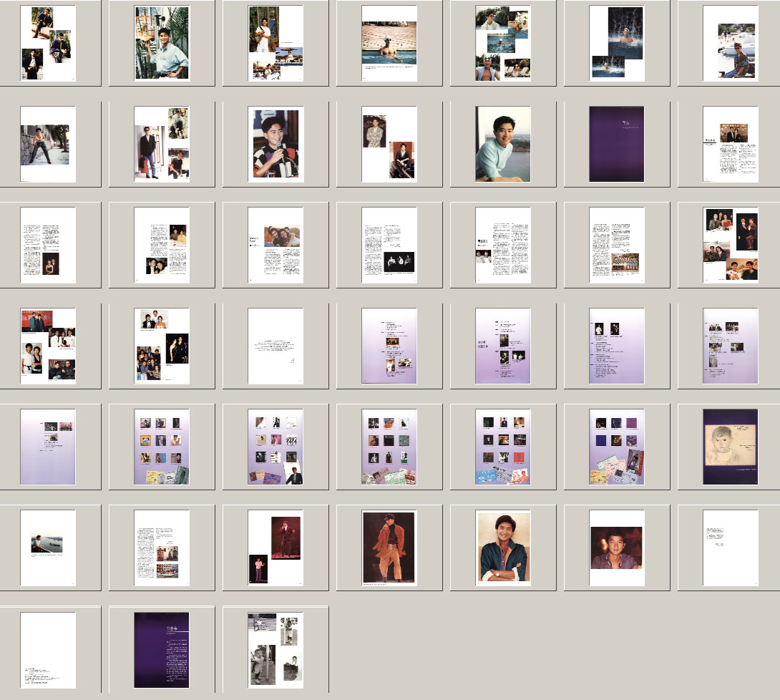Open the page with man in white outfit

click(x=276, y=43)
